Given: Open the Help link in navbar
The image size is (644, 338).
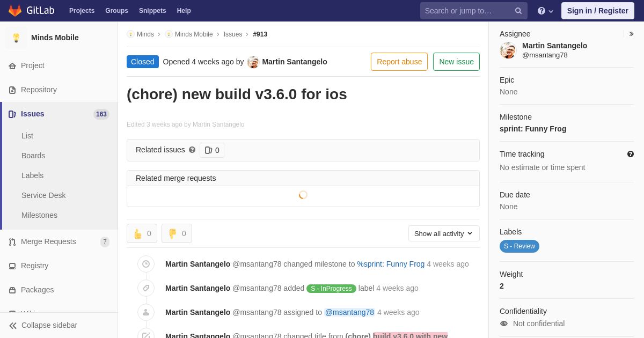Looking at the screenshot, I should pyautogui.click(x=184, y=11).
